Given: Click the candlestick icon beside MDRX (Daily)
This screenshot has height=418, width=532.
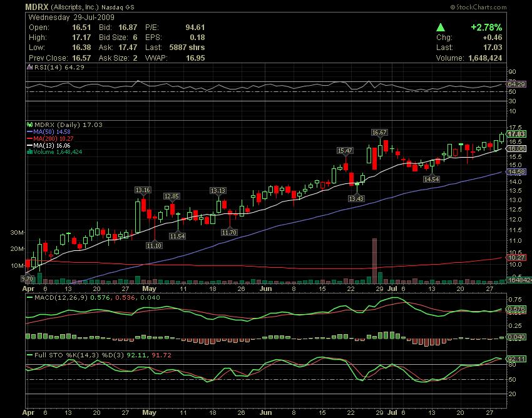Looking at the screenshot, I should point(30,125).
